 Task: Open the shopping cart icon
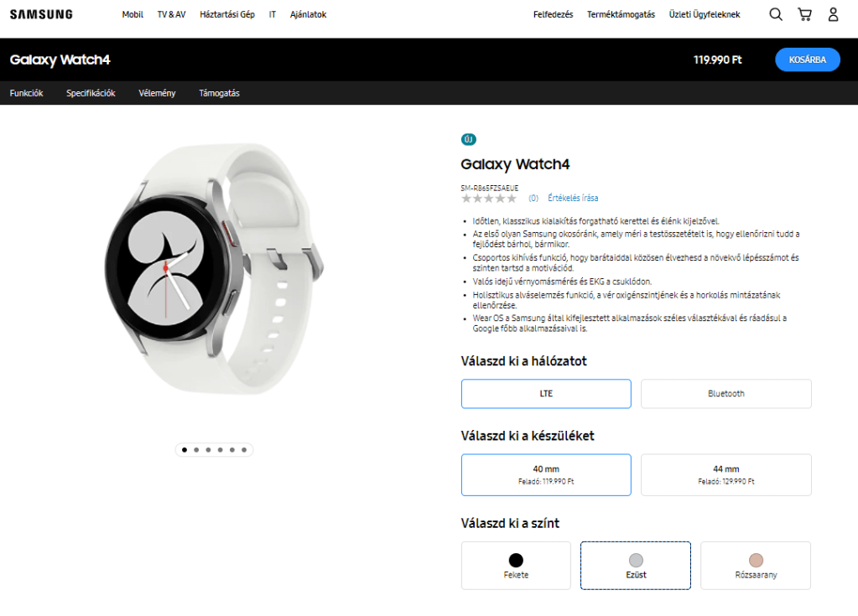coord(804,14)
